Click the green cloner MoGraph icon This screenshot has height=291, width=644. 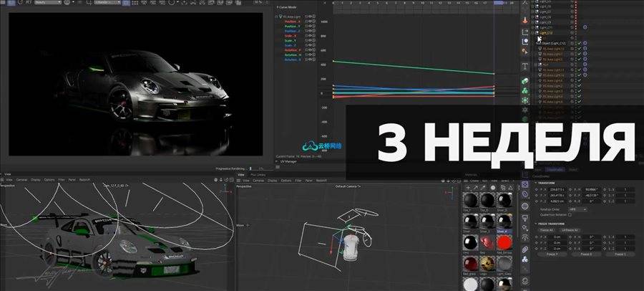pyautogui.click(x=525, y=90)
